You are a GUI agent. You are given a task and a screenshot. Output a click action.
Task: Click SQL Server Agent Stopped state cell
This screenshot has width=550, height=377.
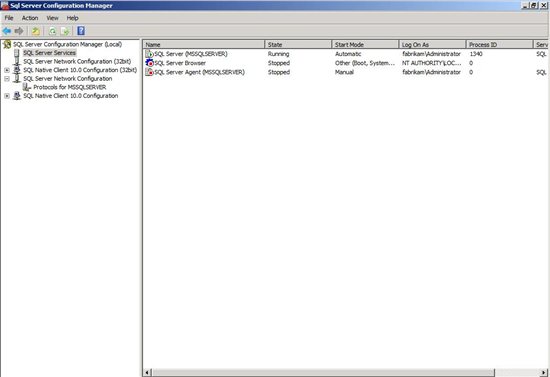point(279,72)
